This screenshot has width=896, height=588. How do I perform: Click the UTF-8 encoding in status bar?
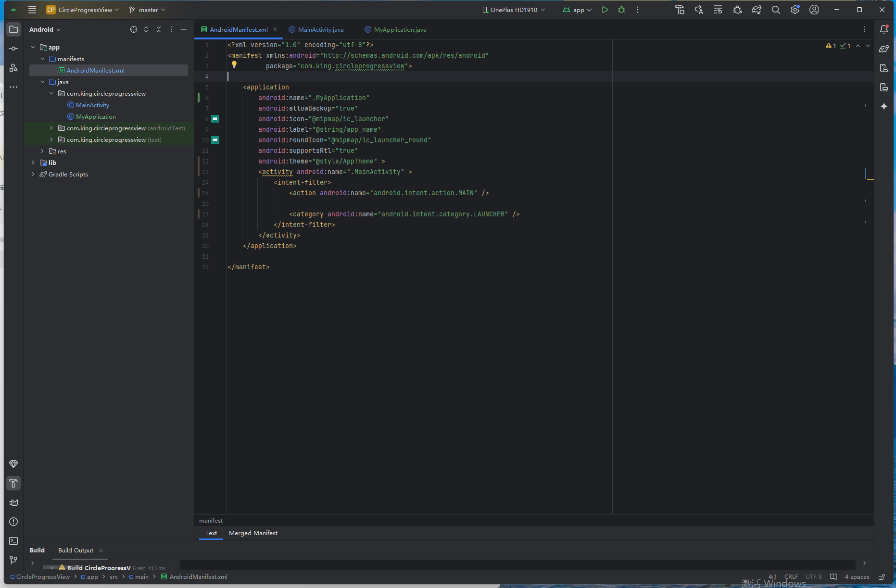[x=814, y=577]
